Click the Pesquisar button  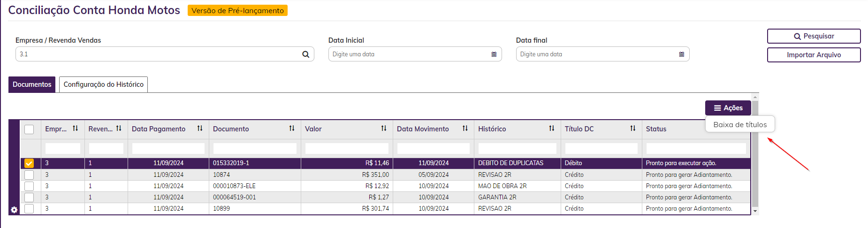click(814, 36)
